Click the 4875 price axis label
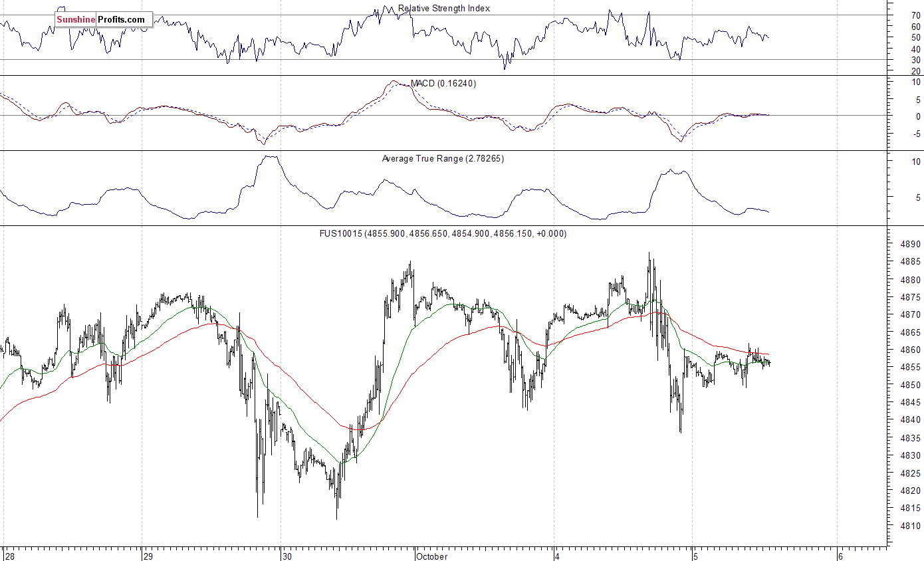This screenshot has height=561, width=924. [910, 297]
